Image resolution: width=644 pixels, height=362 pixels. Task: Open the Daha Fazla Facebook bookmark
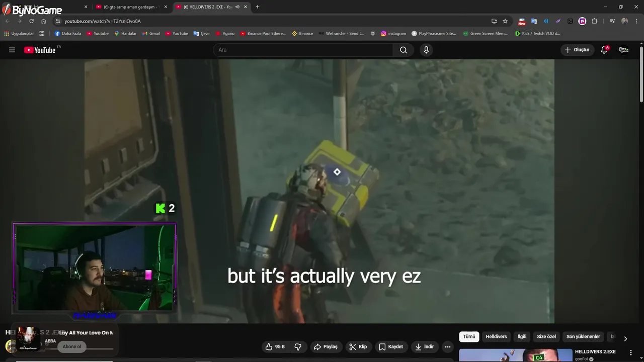(x=67, y=34)
